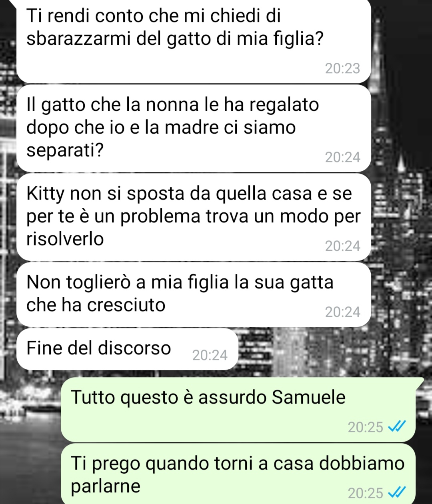Tap the timestamp next to 'che ha cresciuto'
Screen dimensions: 432x504
coord(342,312)
